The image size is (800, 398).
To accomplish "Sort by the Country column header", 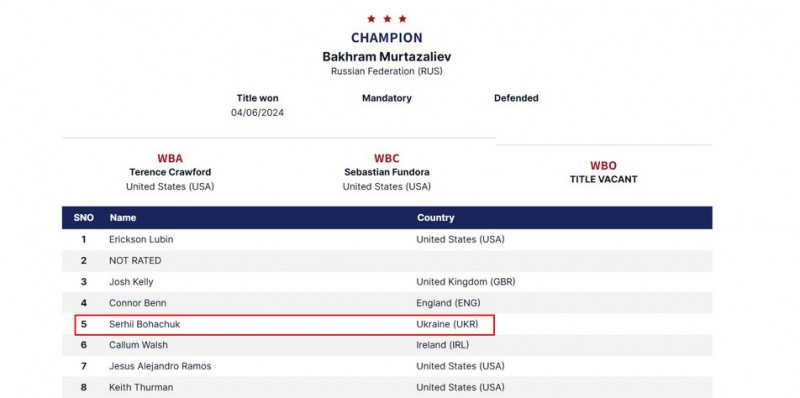I will [x=436, y=218].
